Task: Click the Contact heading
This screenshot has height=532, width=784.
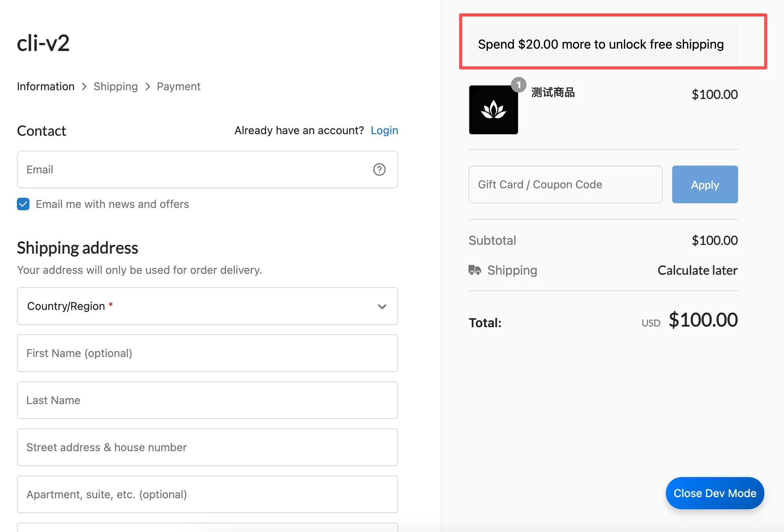Action: point(41,131)
